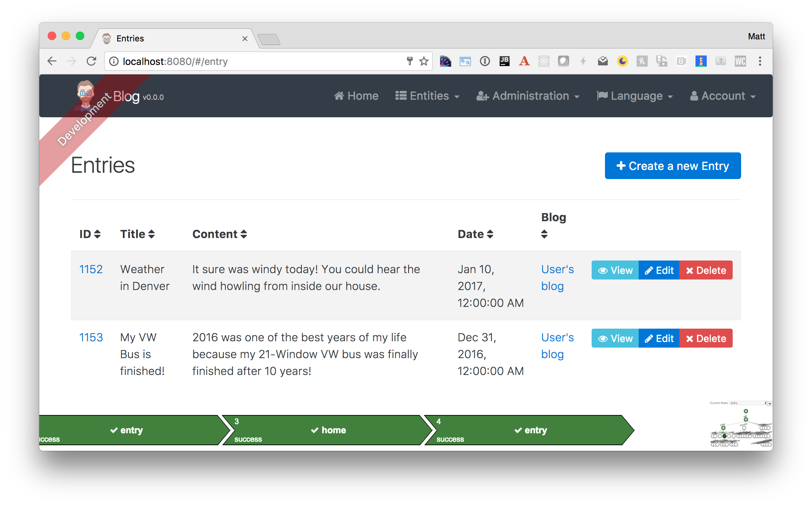Toggle sort order on the Title column
The width and height of the screenshot is (812, 507).
137,234
